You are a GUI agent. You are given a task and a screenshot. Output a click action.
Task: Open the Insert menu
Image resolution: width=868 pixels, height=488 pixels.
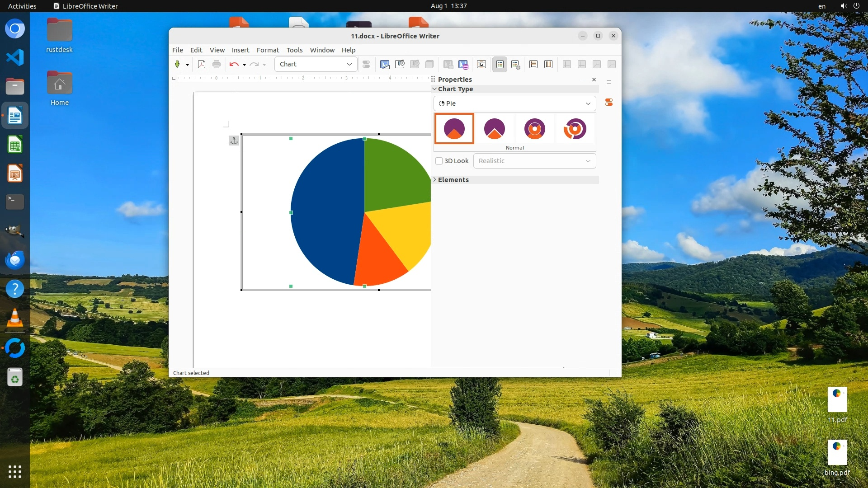240,50
